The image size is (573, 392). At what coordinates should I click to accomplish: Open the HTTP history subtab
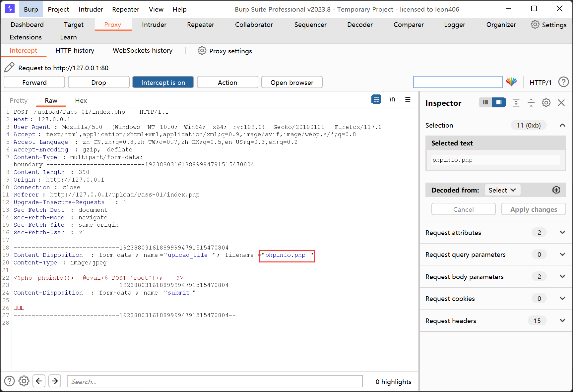[x=75, y=50]
